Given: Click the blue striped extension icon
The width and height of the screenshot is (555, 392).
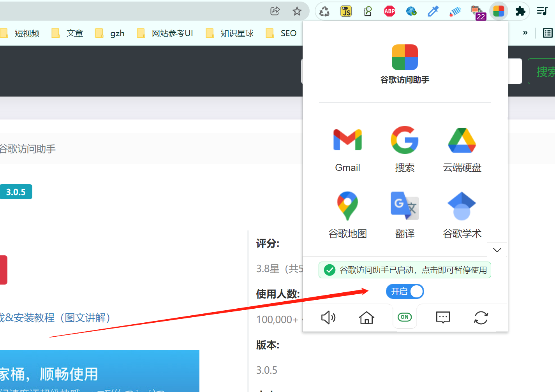Looking at the screenshot, I should tap(455, 11).
